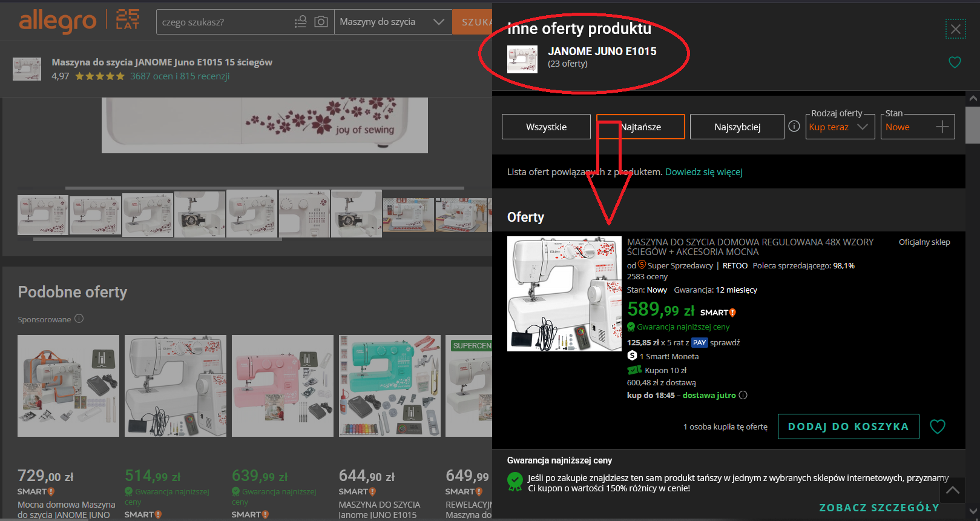Click the Super Sprzedawcy badge icon
The image size is (980, 521).
click(642, 265)
